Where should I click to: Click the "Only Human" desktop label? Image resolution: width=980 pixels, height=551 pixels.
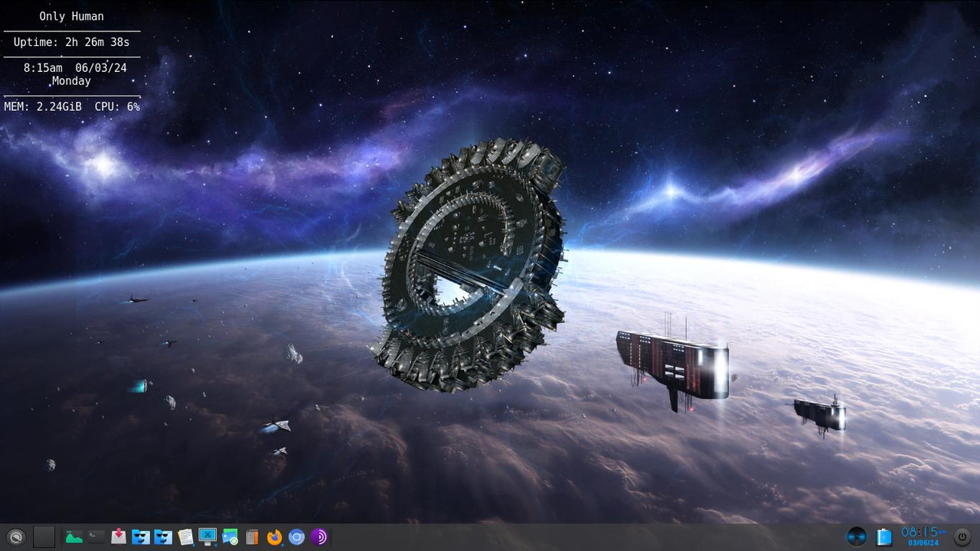72,16
